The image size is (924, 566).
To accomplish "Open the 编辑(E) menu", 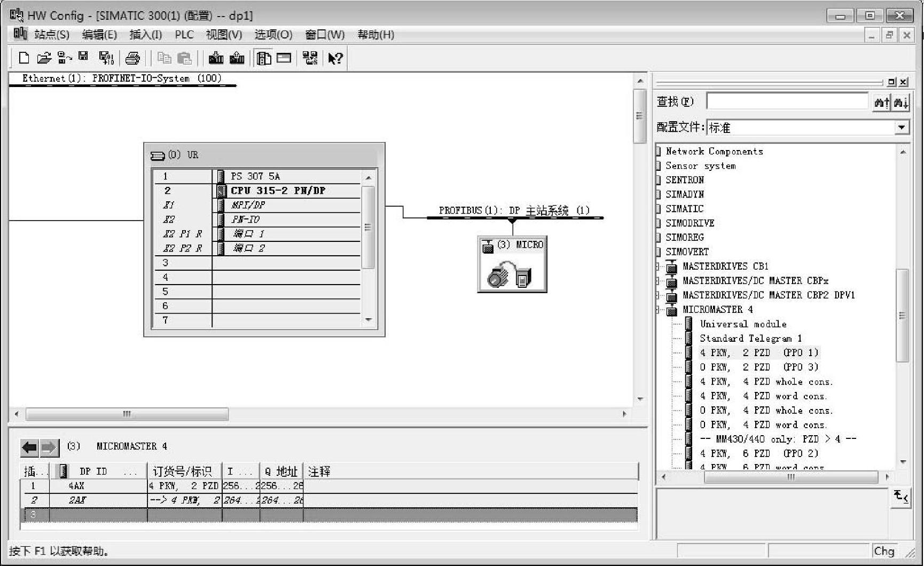I will [99, 35].
